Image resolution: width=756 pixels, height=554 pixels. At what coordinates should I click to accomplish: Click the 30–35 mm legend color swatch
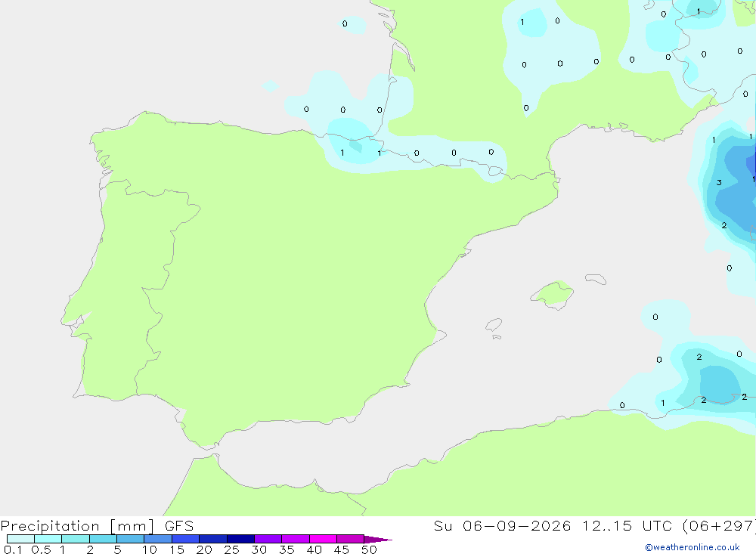(268, 539)
